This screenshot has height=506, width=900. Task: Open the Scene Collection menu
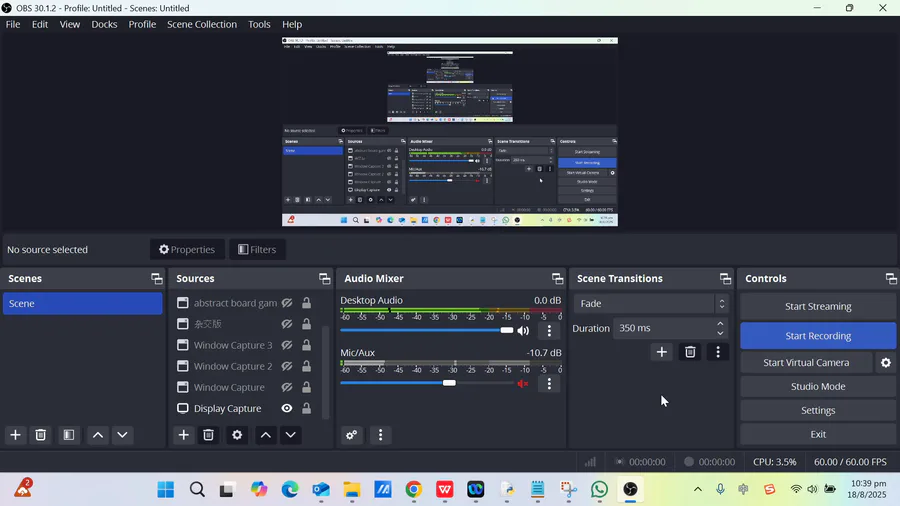[202, 24]
